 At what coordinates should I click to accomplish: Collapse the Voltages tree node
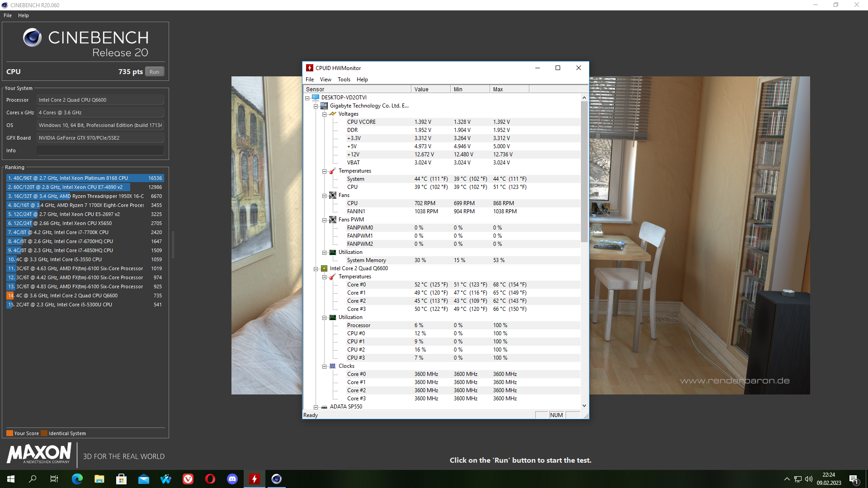point(324,114)
